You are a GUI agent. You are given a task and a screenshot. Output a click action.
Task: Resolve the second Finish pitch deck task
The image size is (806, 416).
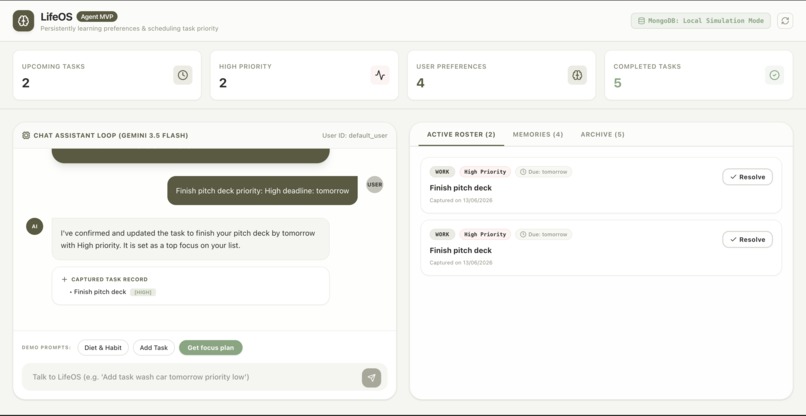tap(747, 240)
